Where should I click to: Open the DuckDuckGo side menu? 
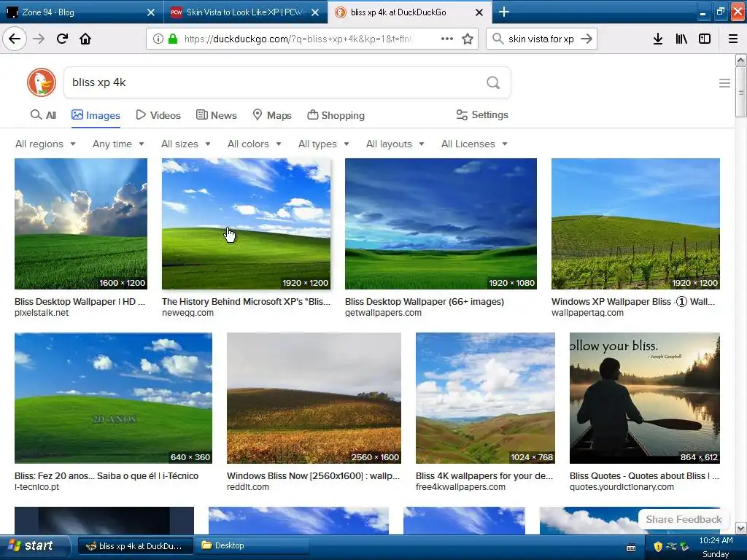point(724,83)
